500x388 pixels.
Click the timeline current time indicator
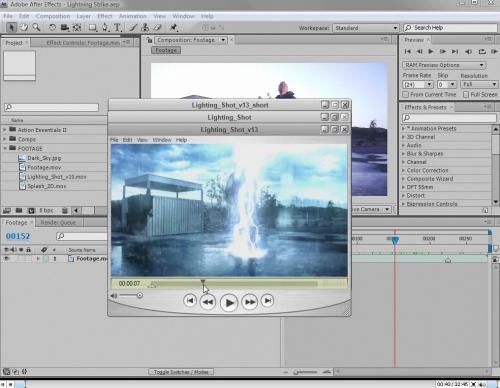click(395, 240)
